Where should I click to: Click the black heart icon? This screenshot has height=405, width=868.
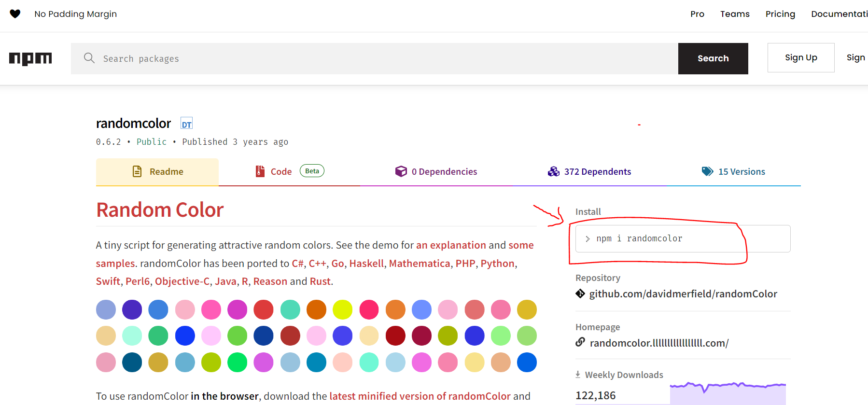(x=15, y=14)
